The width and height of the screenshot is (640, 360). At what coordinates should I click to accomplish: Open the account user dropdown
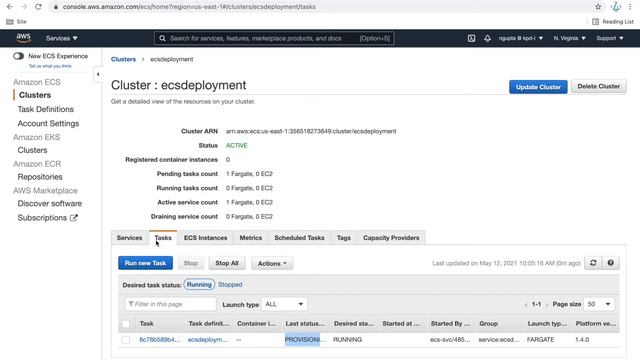point(521,38)
